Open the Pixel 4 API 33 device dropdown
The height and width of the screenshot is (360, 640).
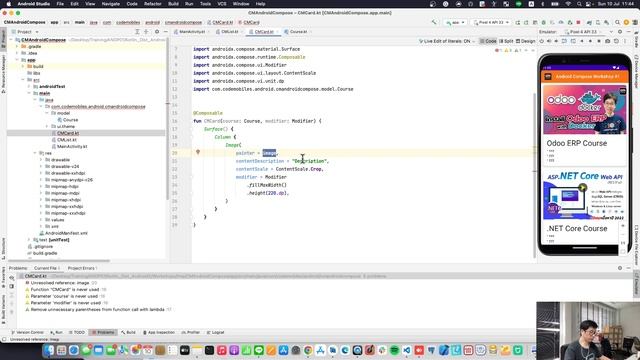point(491,22)
